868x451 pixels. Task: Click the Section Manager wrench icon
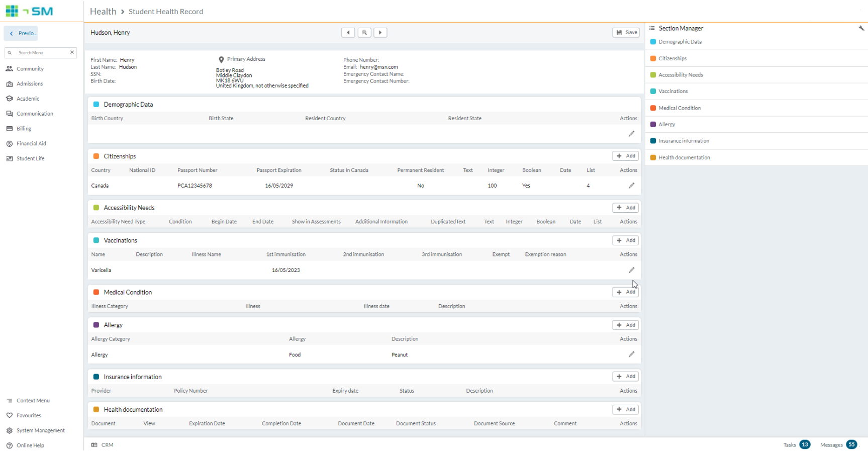pyautogui.click(x=861, y=28)
